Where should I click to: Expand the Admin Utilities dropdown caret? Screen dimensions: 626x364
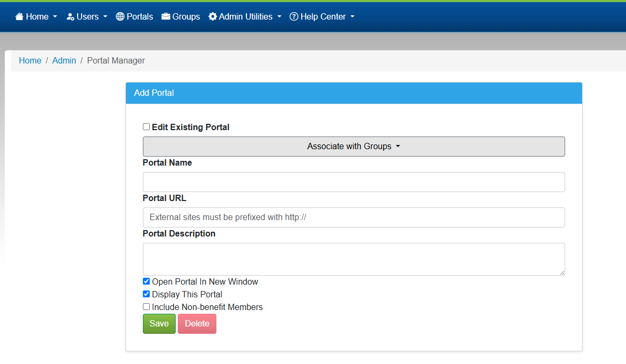[279, 17]
